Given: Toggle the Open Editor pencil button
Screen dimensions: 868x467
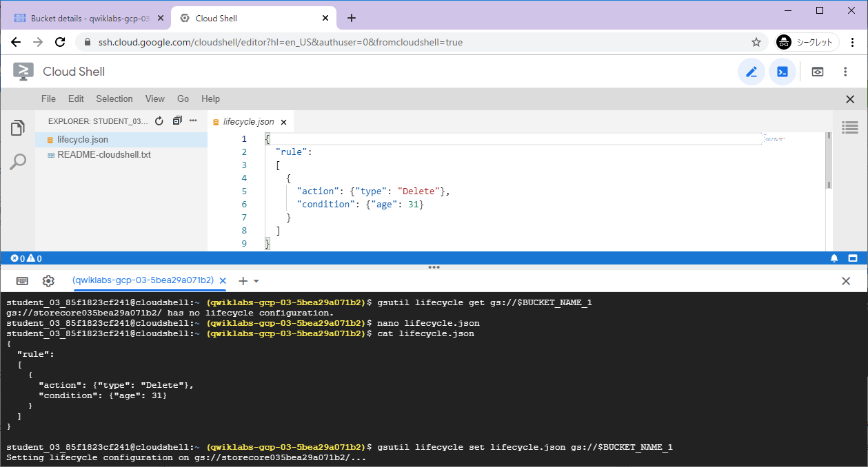Looking at the screenshot, I should click(751, 72).
